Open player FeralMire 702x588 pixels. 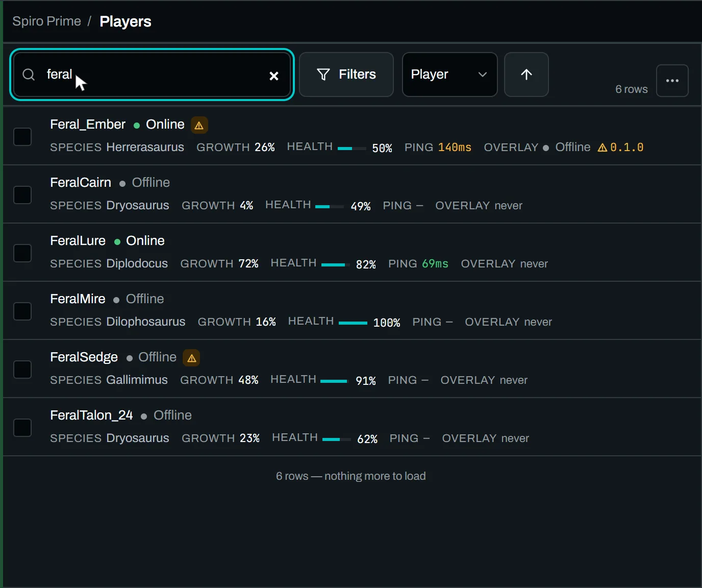(78, 299)
